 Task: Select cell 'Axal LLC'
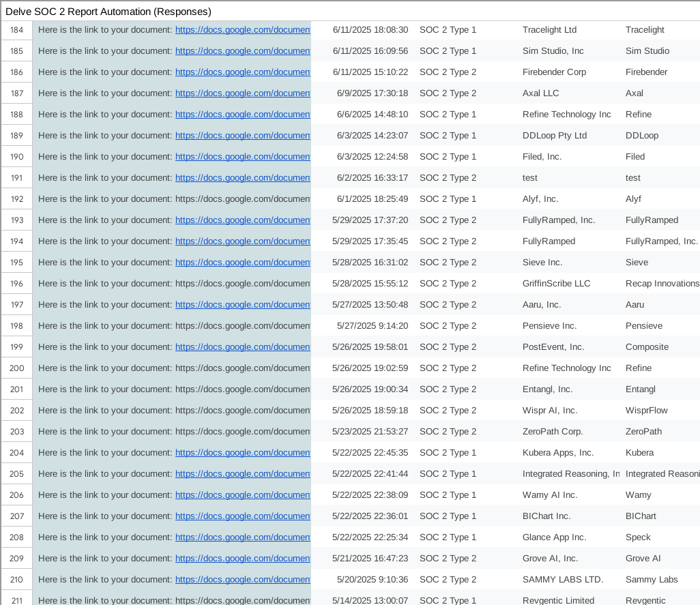(x=540, y=93)
